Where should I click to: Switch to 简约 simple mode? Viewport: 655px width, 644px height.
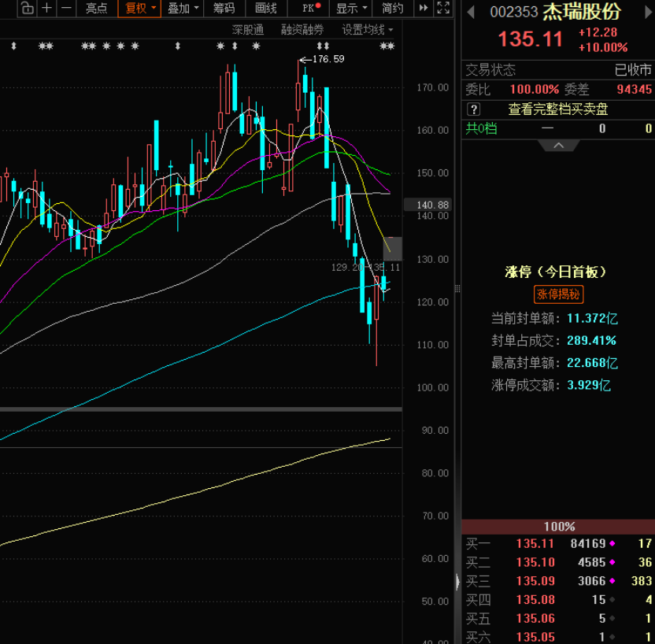(x=393, y=8)
